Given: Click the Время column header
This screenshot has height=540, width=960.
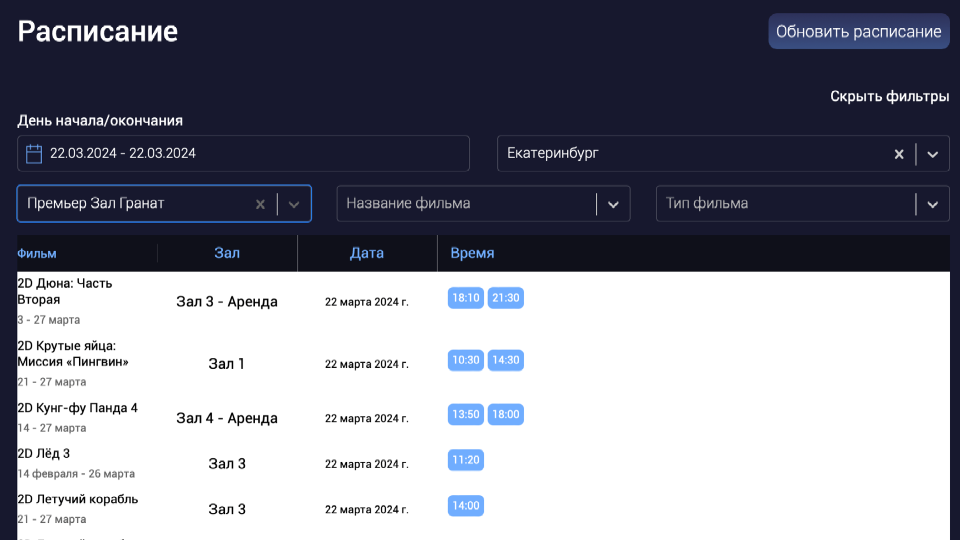Looking at the screenshot, I should 472,254.
